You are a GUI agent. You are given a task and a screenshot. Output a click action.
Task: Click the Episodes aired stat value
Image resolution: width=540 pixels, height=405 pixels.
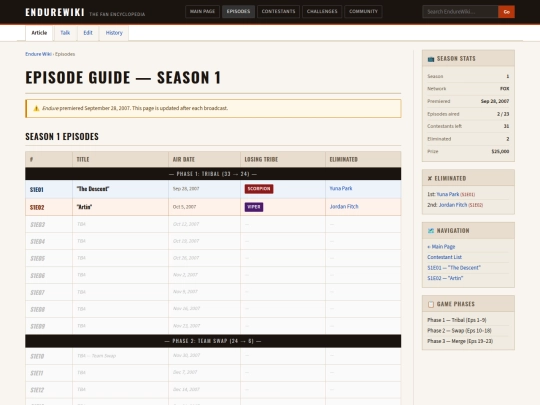click(503, 114)
